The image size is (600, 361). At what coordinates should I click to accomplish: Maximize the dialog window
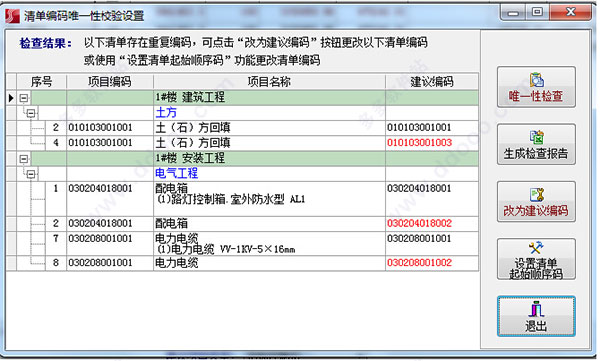pos(537,12)
